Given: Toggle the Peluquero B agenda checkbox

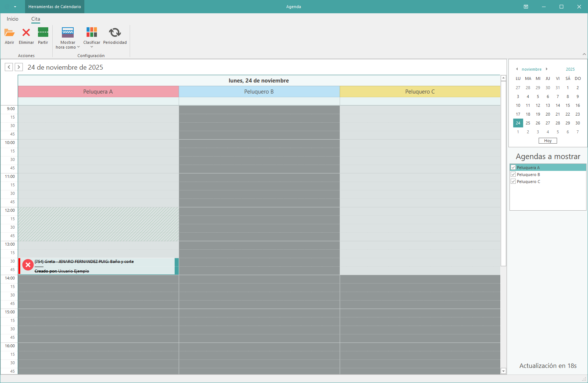Looking at the screenshot, I should [x=513, y=175].
